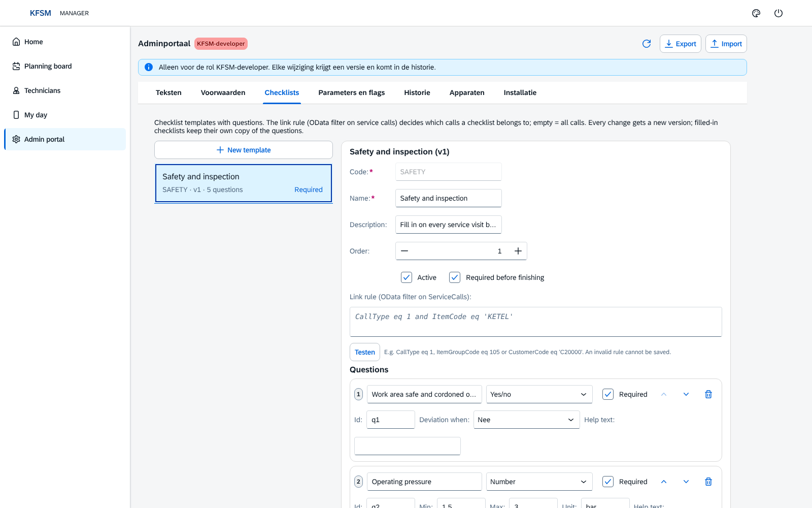Click the Export button
812x508 pixels.
[x=681, y=44]
